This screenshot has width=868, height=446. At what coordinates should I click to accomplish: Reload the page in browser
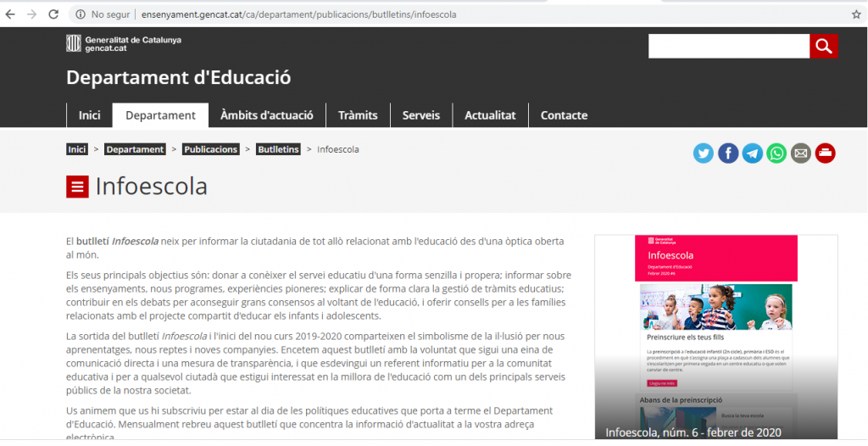(53, 14)
